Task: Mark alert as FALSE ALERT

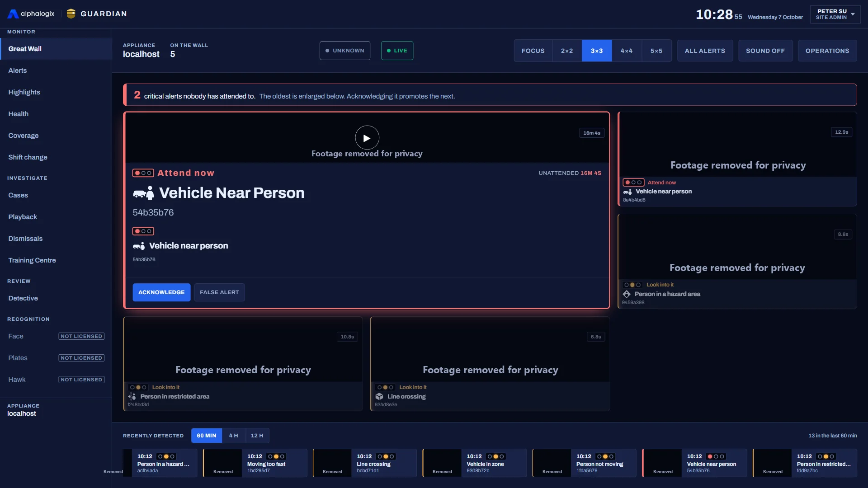Action: click(219, 292)
